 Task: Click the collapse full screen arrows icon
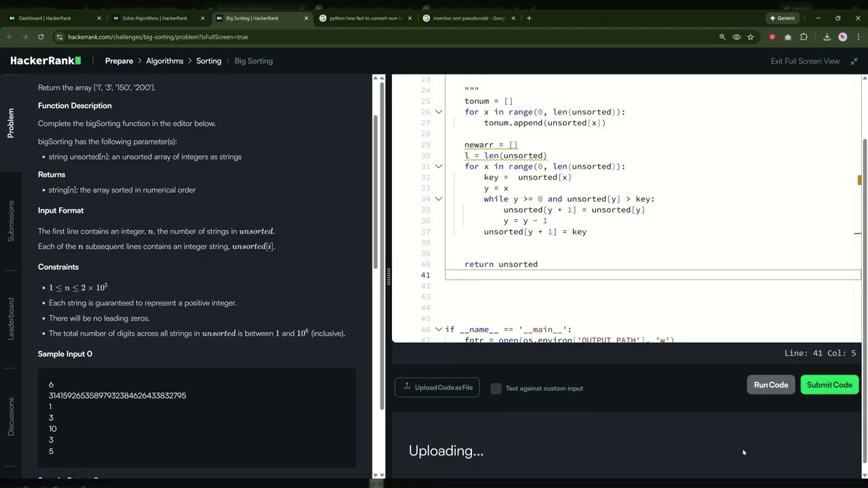coord(854,61)
